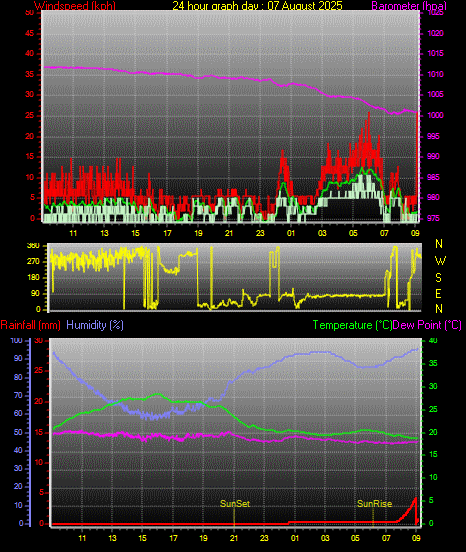Click the 35 temperature axis value

433,363
